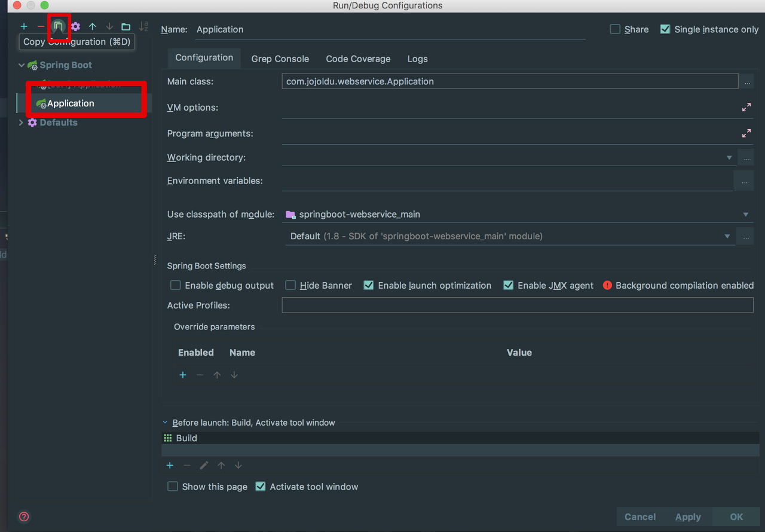Move override parameter up arrow
765x532 pixels.
pos(217,375)
